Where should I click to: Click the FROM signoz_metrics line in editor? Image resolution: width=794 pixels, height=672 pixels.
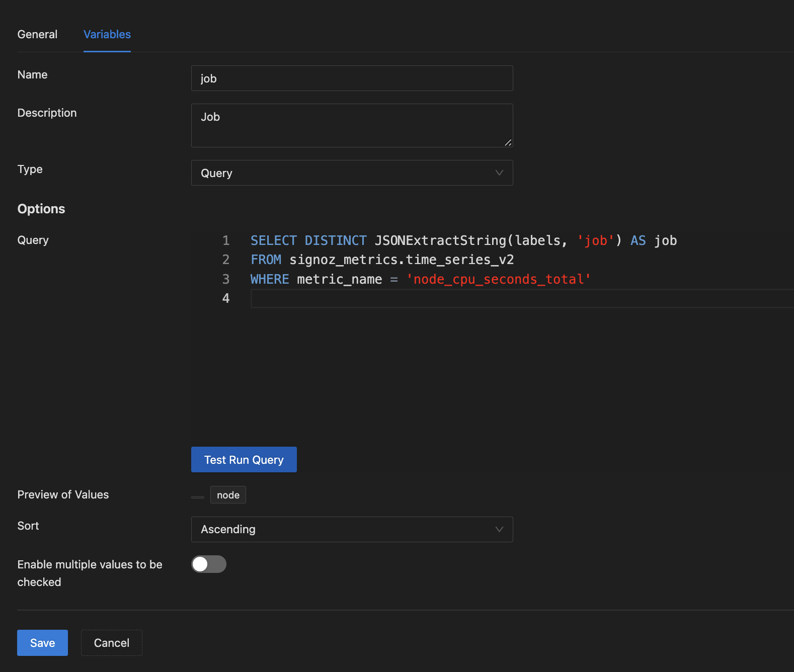[x=382, y=260]
